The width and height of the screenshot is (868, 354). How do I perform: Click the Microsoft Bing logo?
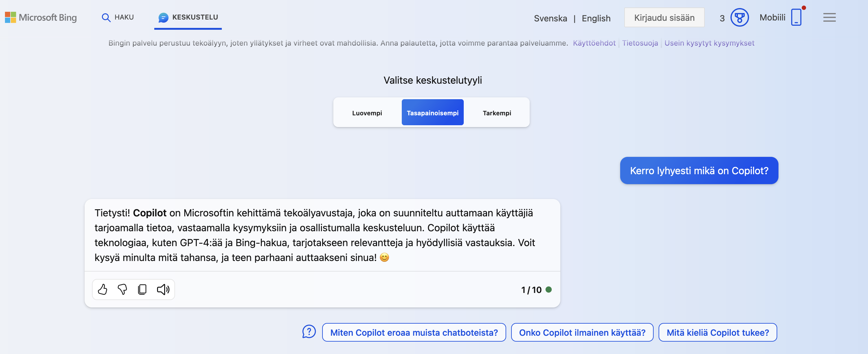click(41, 18)
